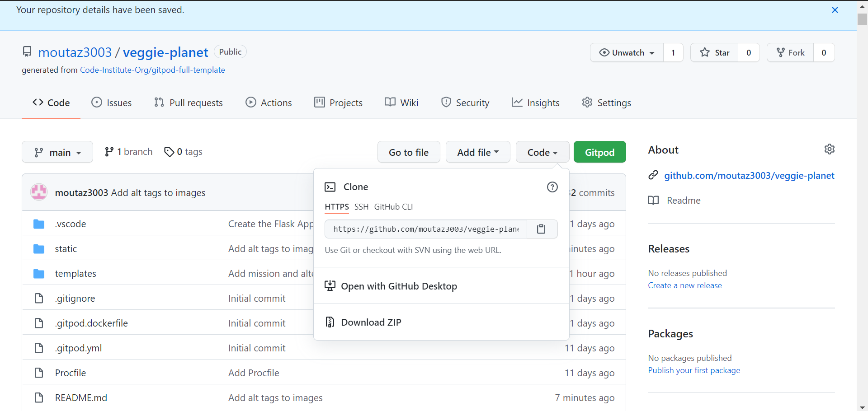
Task: Open github.com/moutaz3003/veggie-planet About link
Action: [x=749, y=176]
